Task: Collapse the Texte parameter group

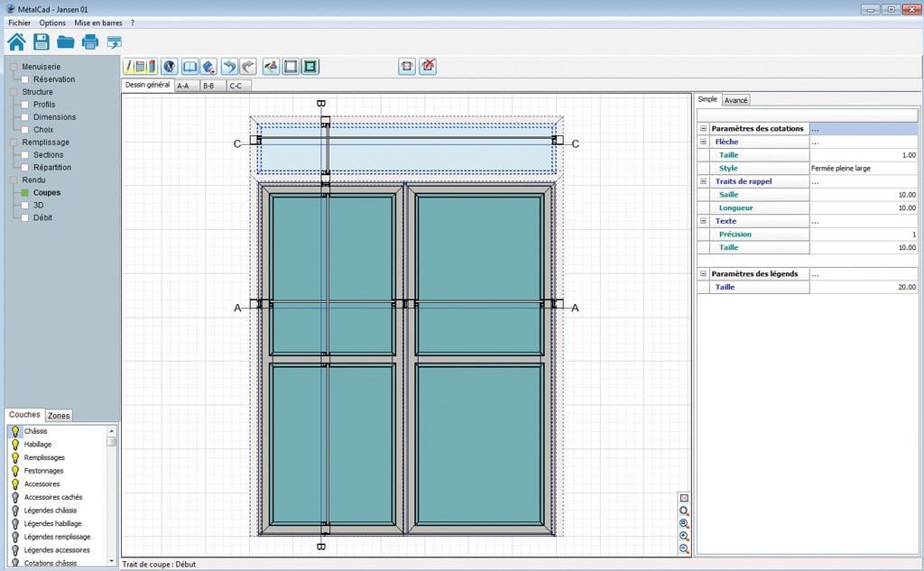Action: tap(705, 220)
